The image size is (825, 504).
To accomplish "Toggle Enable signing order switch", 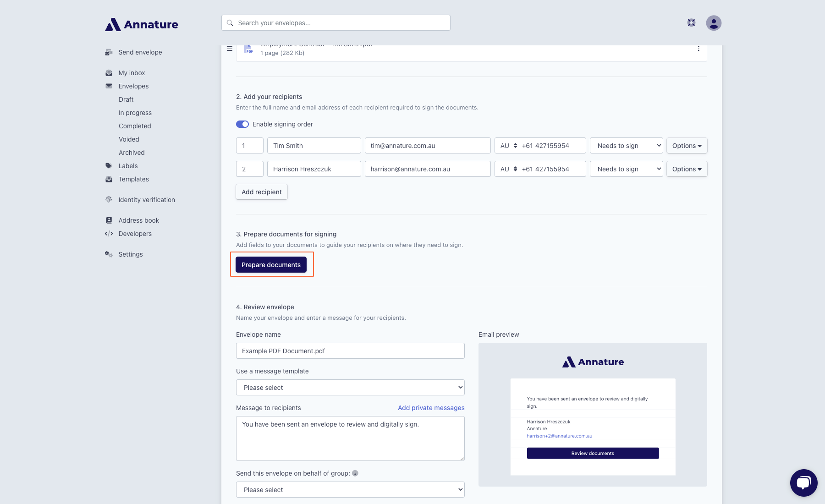I will pos(242,124).
